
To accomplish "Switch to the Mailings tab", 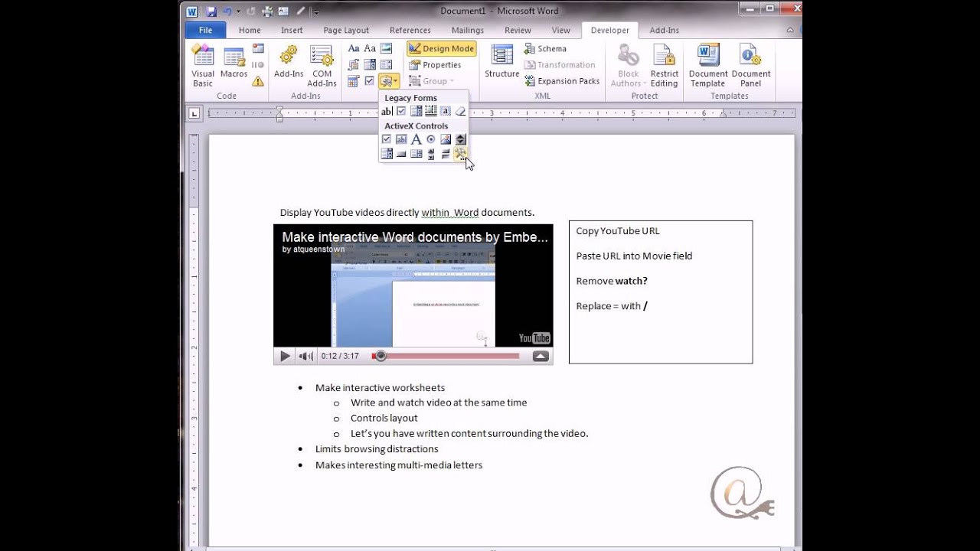I will [468, 31].
